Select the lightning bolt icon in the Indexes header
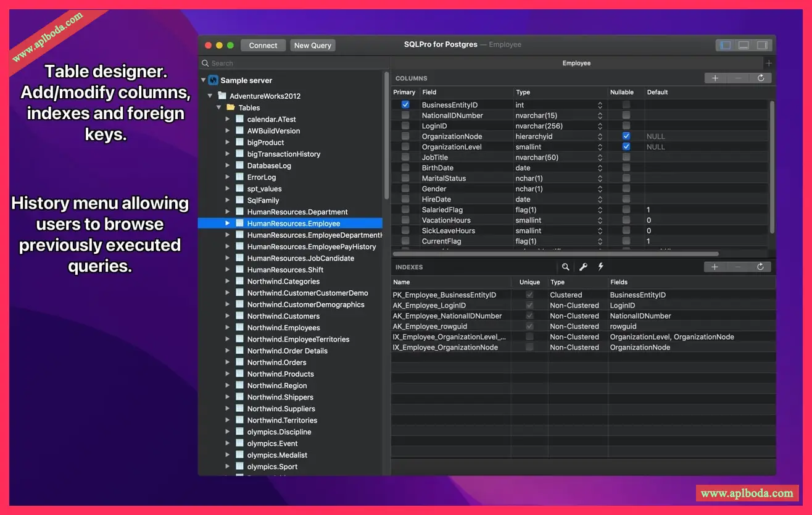The width and height of the screenshot is (812, 515). (600, 267)
